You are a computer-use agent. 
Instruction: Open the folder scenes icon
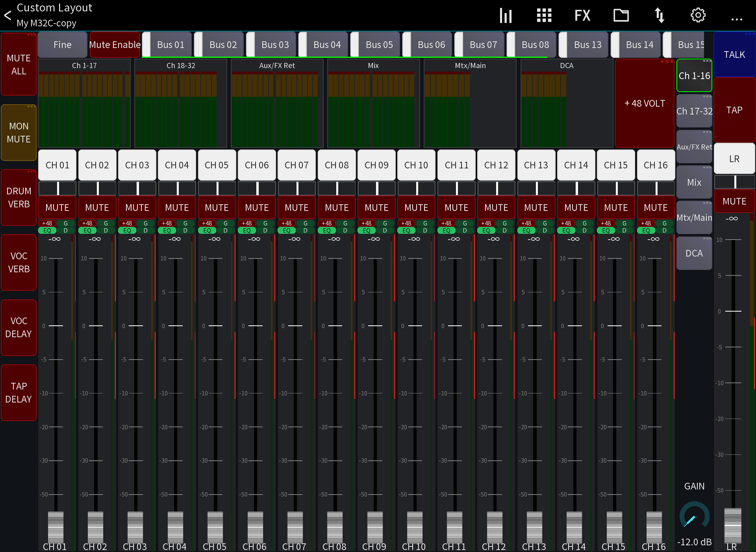tap(621, 15)
